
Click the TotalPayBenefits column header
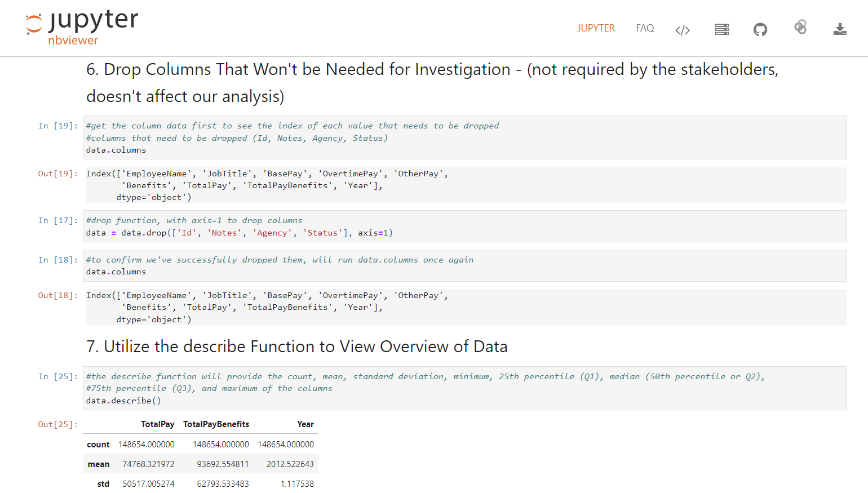pos(216,424)
